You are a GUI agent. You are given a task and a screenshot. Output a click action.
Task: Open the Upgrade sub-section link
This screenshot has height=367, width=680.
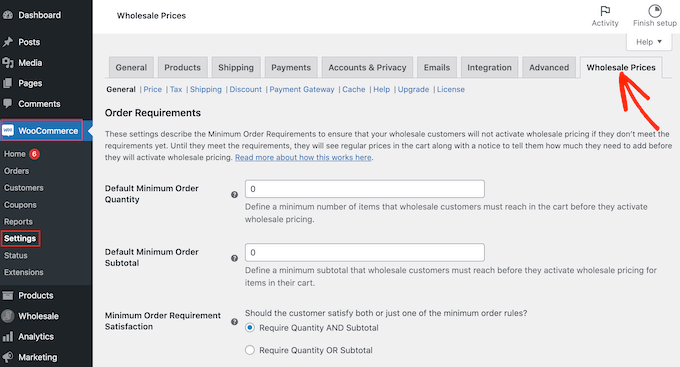click(x=413, y=89)
